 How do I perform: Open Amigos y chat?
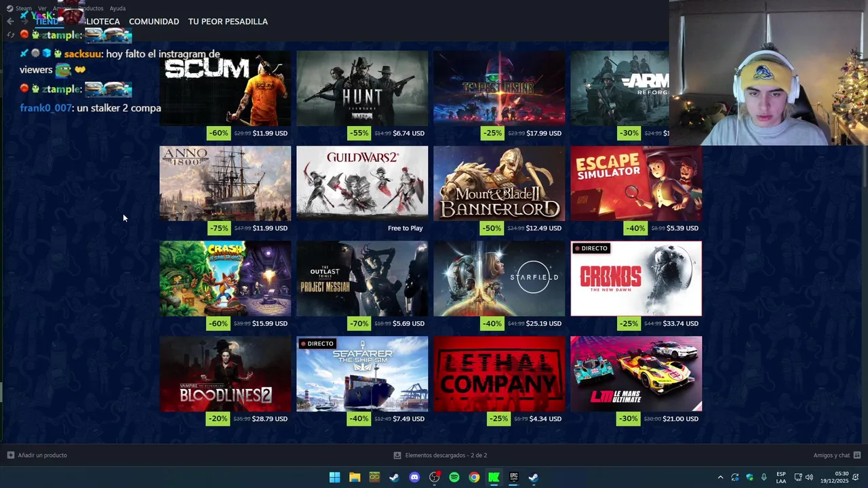[x=831, y=455]
